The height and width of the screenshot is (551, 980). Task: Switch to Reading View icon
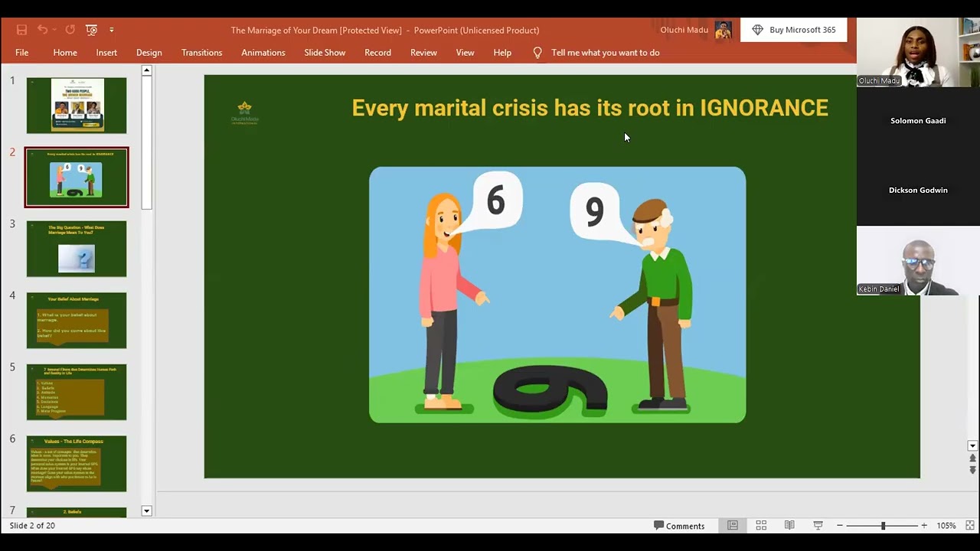(789, 526)
